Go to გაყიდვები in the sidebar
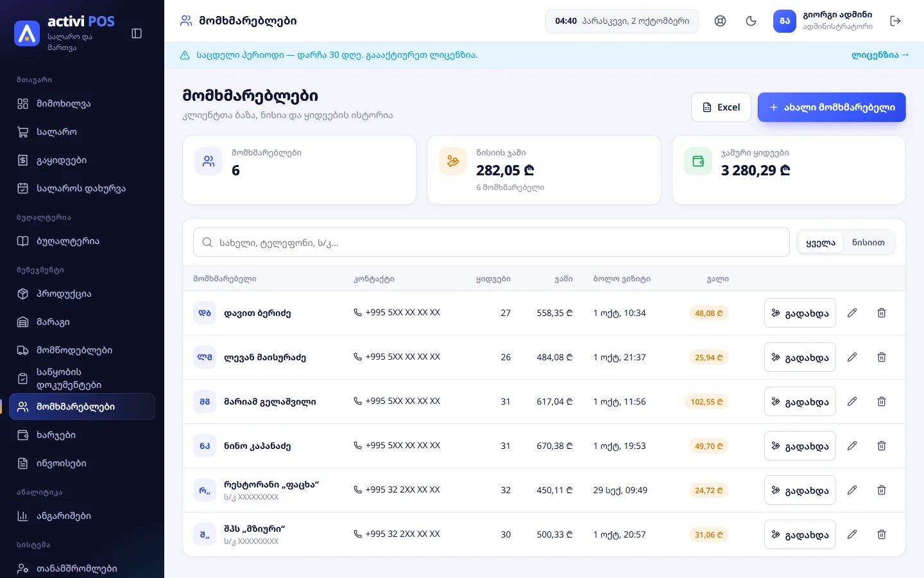The height and width of the screenshot is (578, 924). (82, 161)
